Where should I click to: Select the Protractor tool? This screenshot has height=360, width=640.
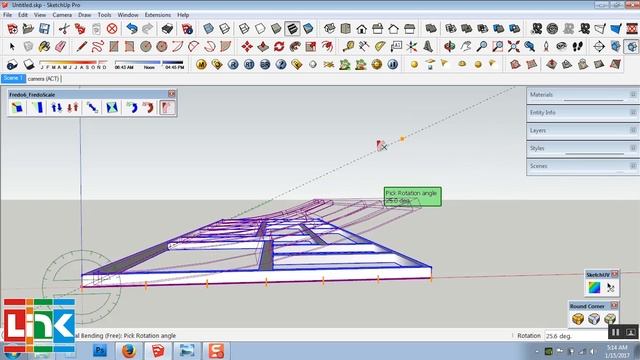tap(380, 47)
